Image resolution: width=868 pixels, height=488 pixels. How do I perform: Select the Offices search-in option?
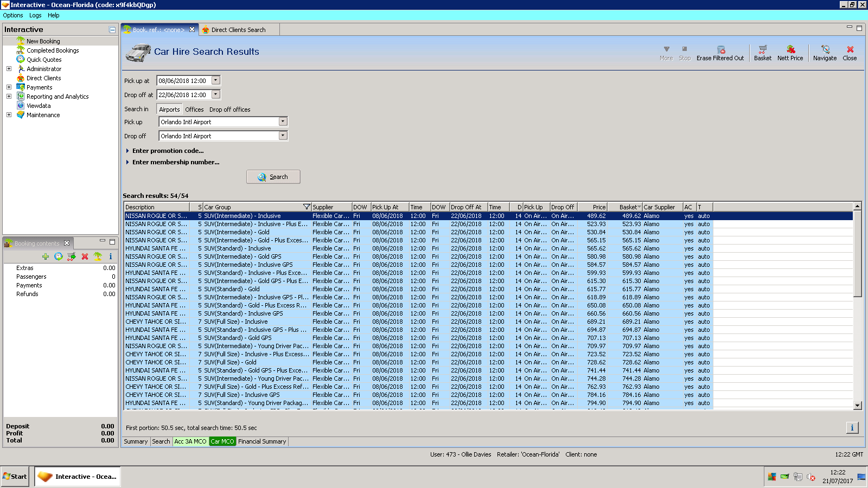coord(194,110)
